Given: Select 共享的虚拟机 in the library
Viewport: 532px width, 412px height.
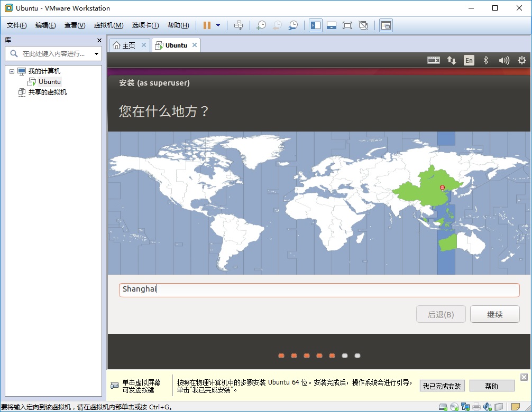Looking at the screenshot, I should 47,92.
